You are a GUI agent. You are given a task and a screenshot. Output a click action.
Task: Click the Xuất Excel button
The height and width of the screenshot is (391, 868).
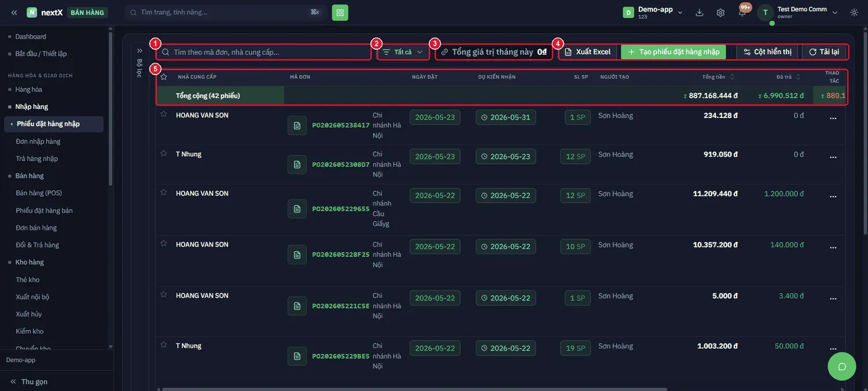click(x=588, y=52)
